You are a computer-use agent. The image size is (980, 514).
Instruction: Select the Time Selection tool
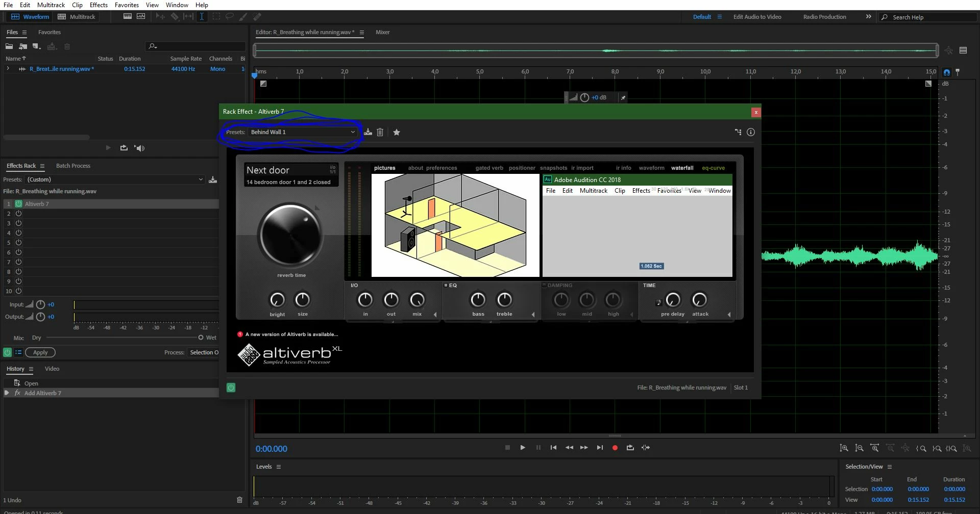click(202, 17)
